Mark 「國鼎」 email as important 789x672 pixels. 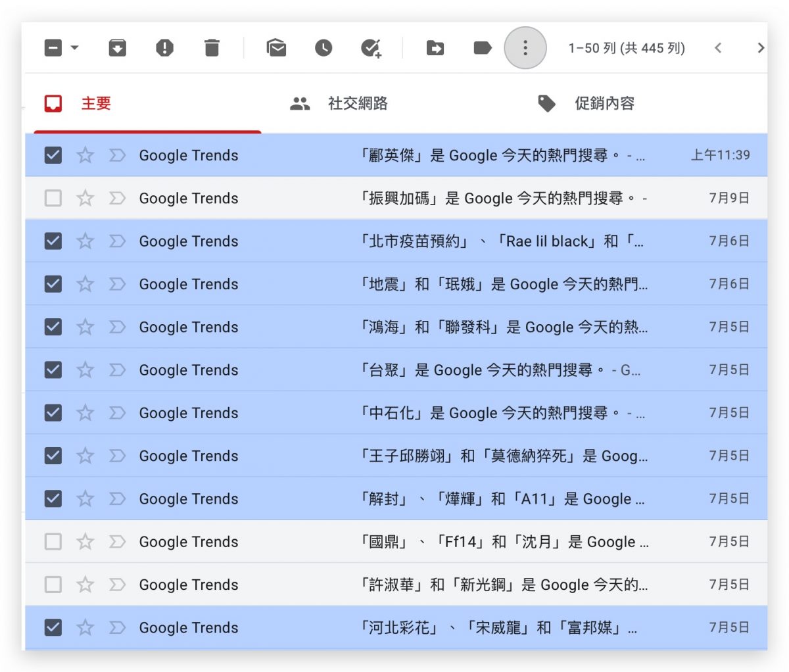point(117,542)
